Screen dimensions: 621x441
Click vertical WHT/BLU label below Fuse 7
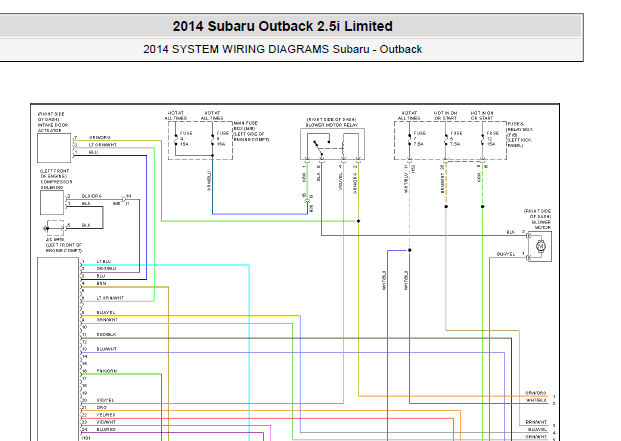tap(406, 183)
